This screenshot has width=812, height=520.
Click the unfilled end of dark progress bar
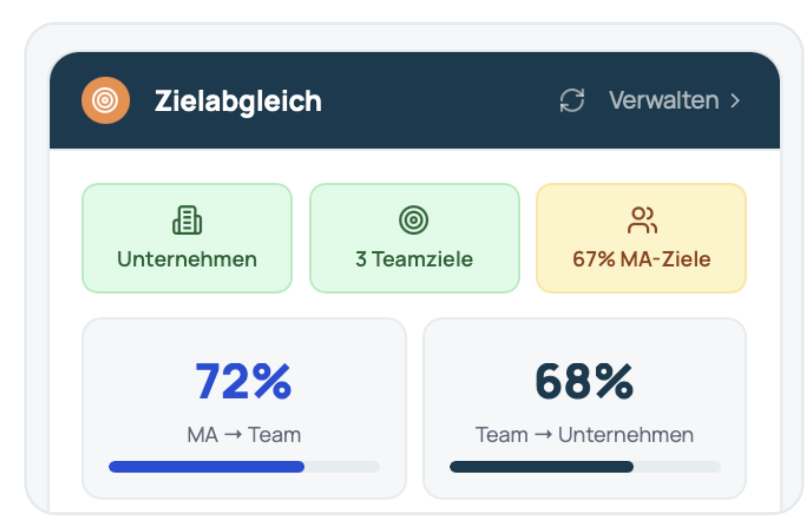(677, 467)
